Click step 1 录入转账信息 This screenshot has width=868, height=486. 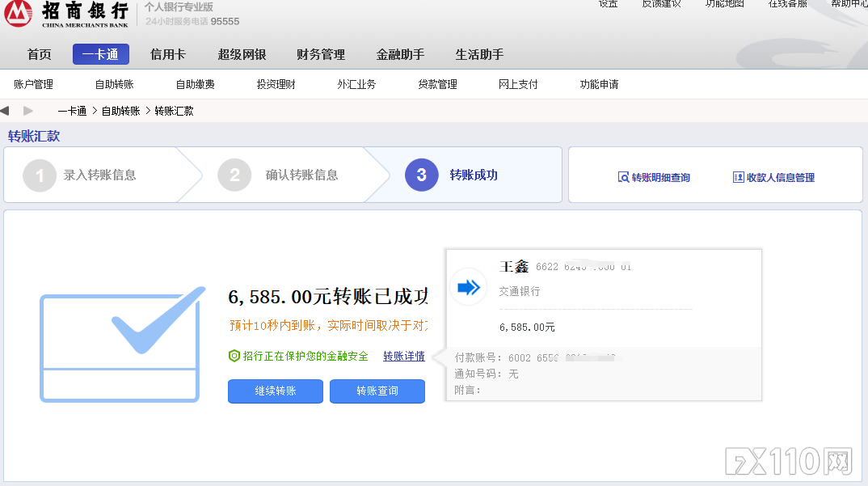pos(80,175)
